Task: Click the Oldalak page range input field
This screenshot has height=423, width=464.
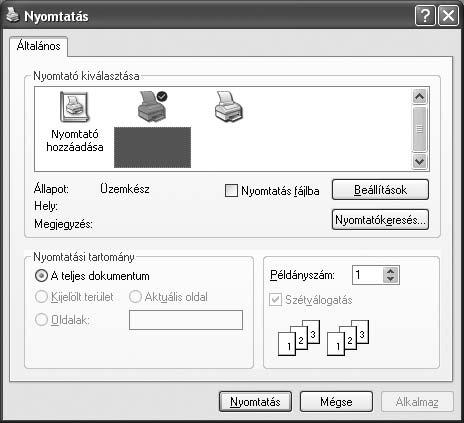Action: point(186,320)
